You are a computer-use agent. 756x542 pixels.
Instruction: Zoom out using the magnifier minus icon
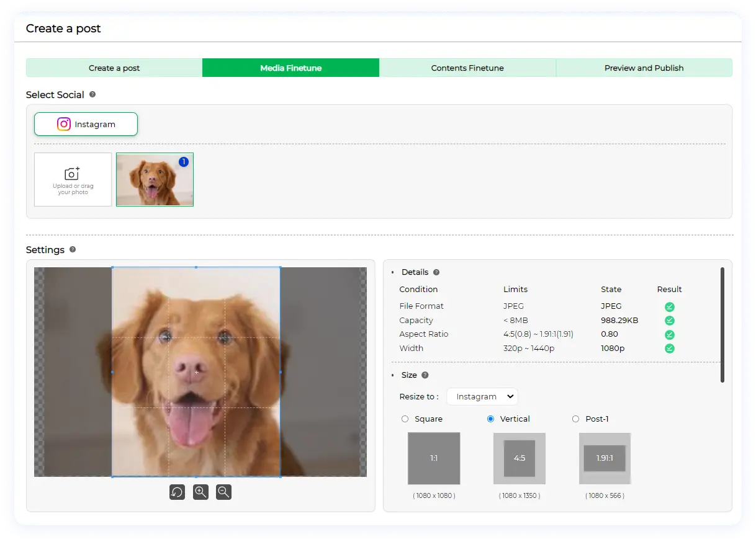point(223,492)
